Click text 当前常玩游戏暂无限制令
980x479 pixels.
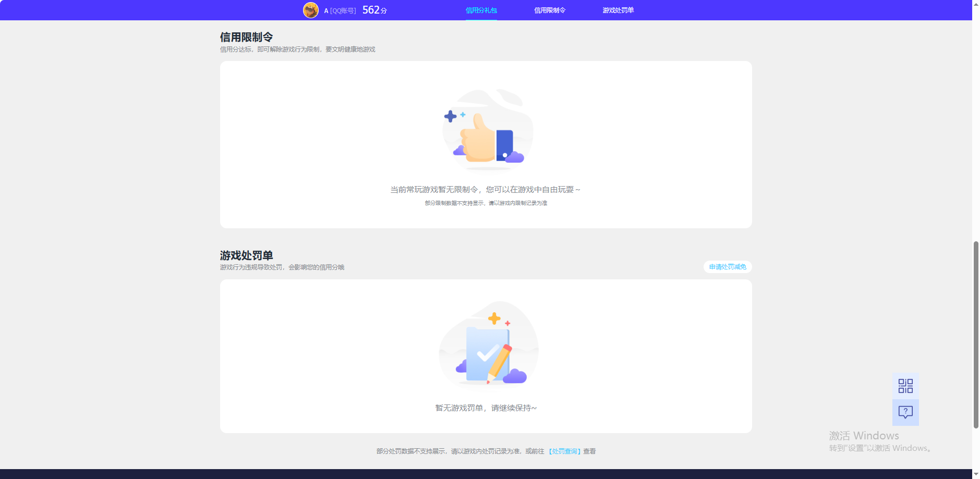click(434, 190)
